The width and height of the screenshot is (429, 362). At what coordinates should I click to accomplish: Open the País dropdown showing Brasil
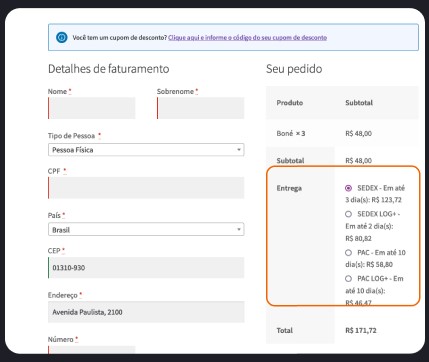pos(146,229)
